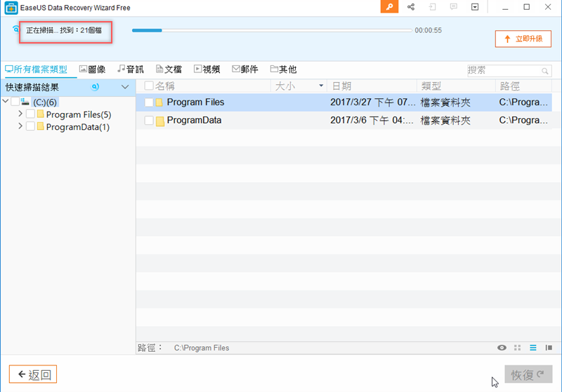This screenshot has height=392, width=562.
Task: Click the scan progress bar
Action: 272,31
